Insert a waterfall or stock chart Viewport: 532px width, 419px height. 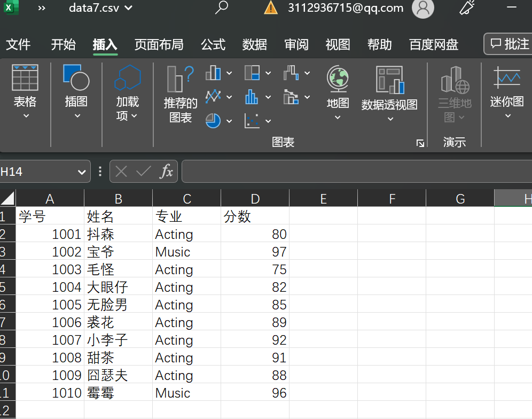coord(291,73)
